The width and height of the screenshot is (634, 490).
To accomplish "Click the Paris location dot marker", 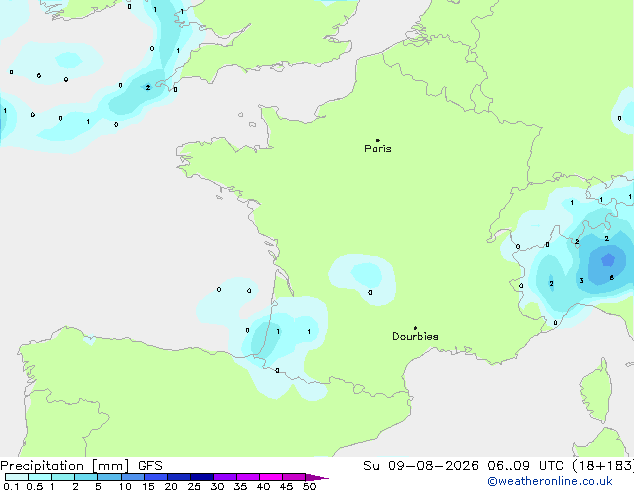I will tap(378, 140).
